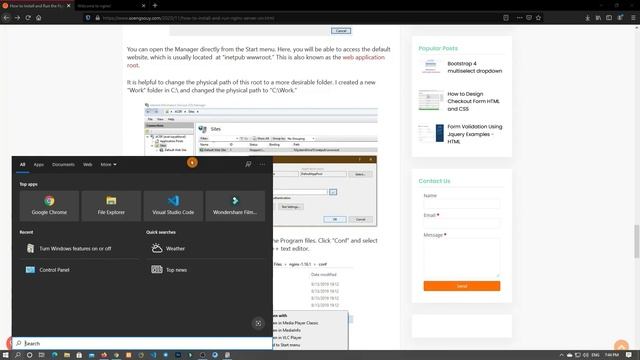Screen dimensions: 640x360
Task: Run Top news quick search
Action: point(205,269)
